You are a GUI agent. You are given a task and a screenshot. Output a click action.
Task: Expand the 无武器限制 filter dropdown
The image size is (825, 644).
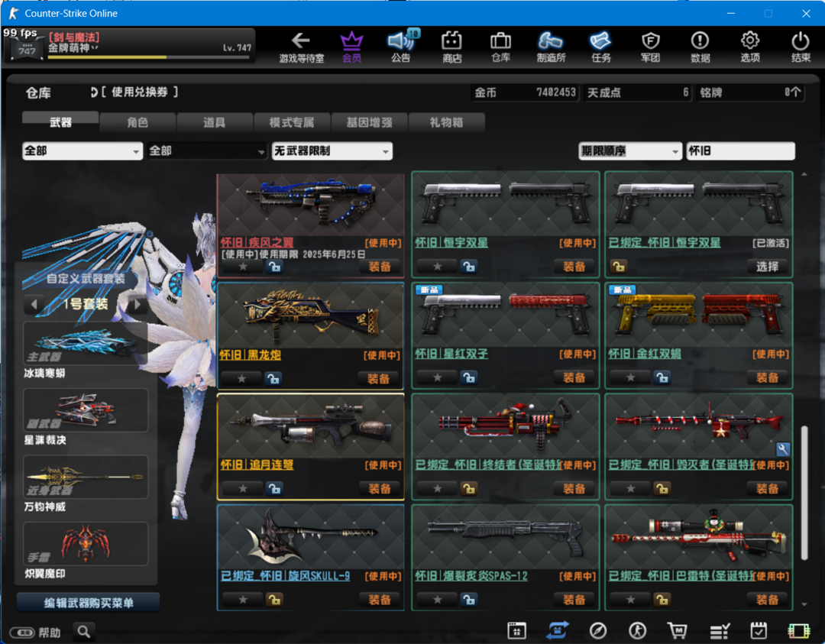point(332,151)
